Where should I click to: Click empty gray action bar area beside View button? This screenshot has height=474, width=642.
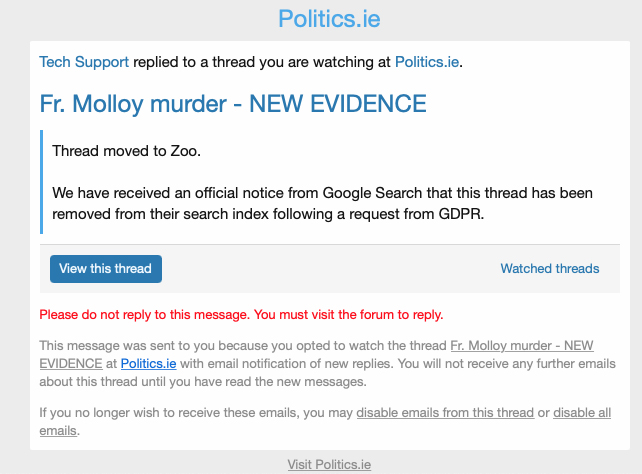(x=330, y=268)
